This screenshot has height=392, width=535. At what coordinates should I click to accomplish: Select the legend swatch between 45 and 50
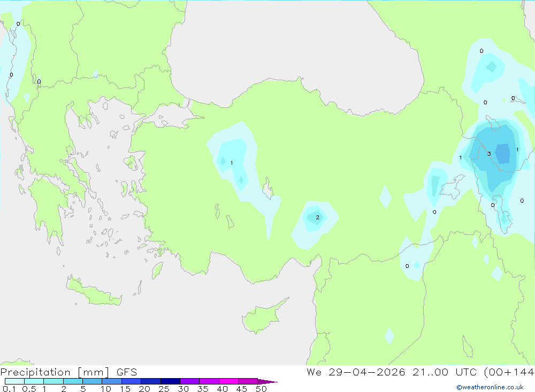248,381
